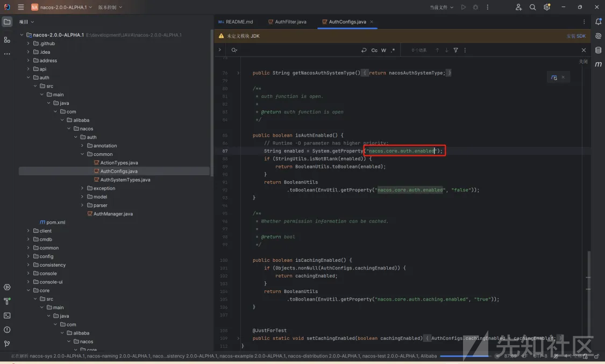
Task: Toggle the search results filter
Action: (x=455, y=50)
